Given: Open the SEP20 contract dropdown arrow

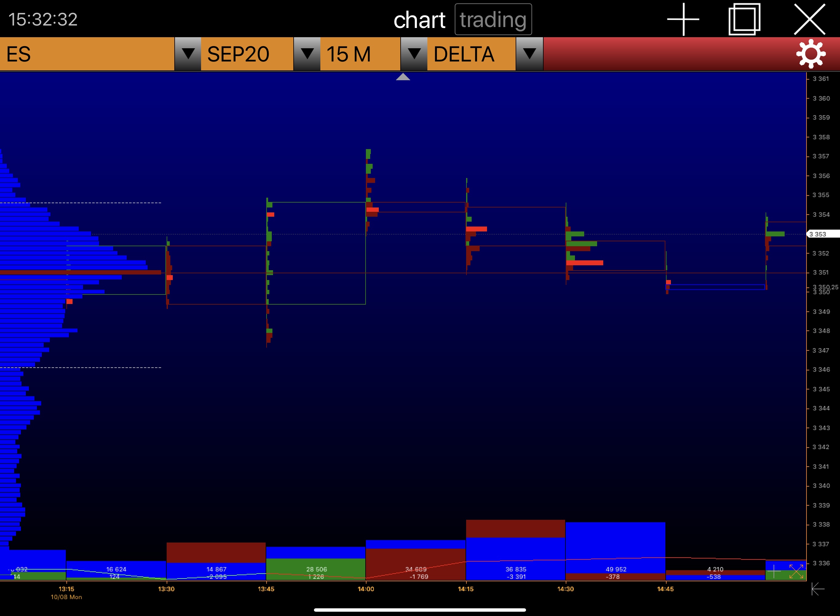Looking at the screenshot, I should (x=307, y=54).
